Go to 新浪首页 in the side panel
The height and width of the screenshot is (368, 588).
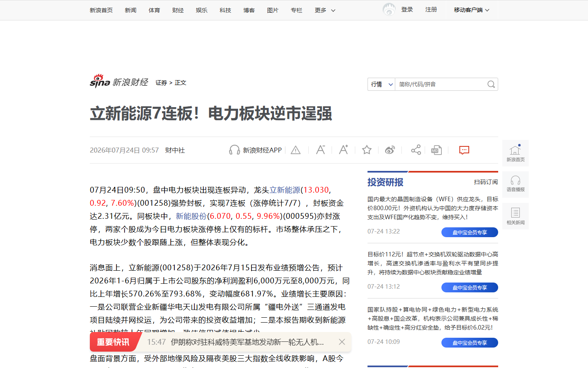(x=515, y=153)
